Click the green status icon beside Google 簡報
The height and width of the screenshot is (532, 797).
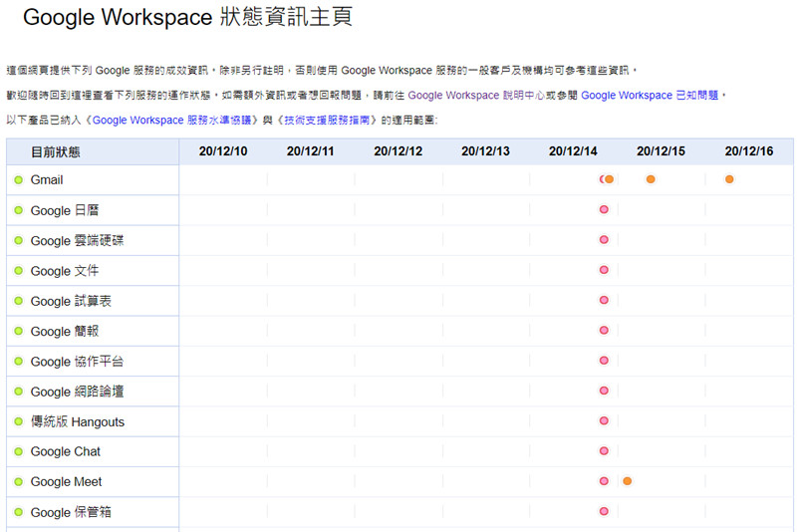click(19, 332)
